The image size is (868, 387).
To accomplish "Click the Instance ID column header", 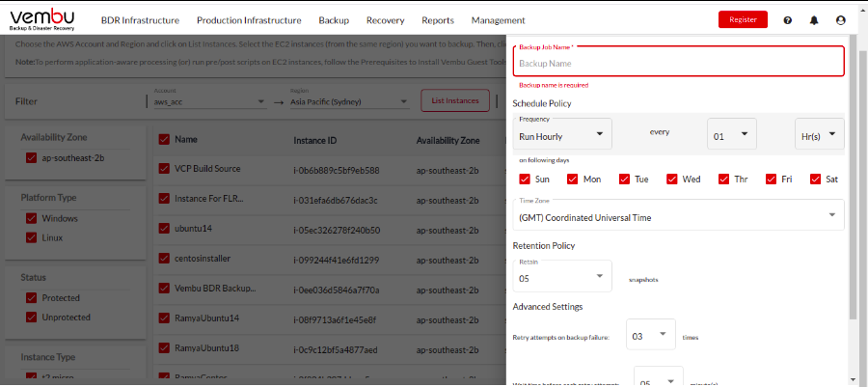I will tap(315, 141).
